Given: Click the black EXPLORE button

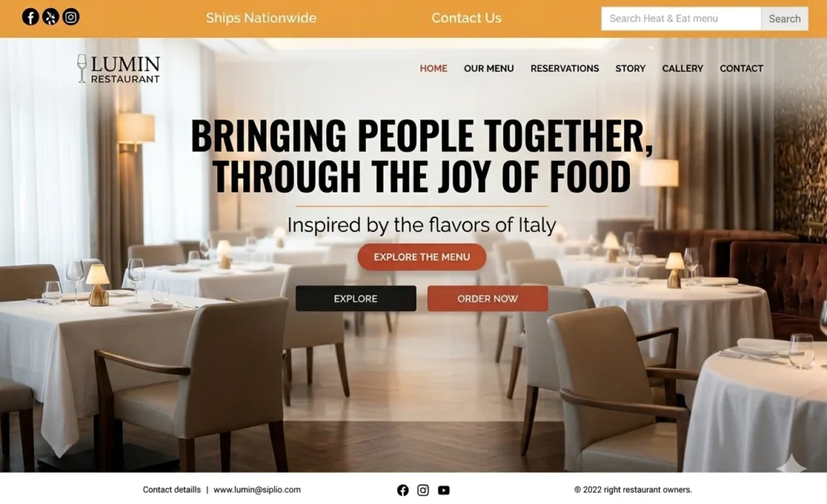Looking at the screenshot, I should pos(356,298).
